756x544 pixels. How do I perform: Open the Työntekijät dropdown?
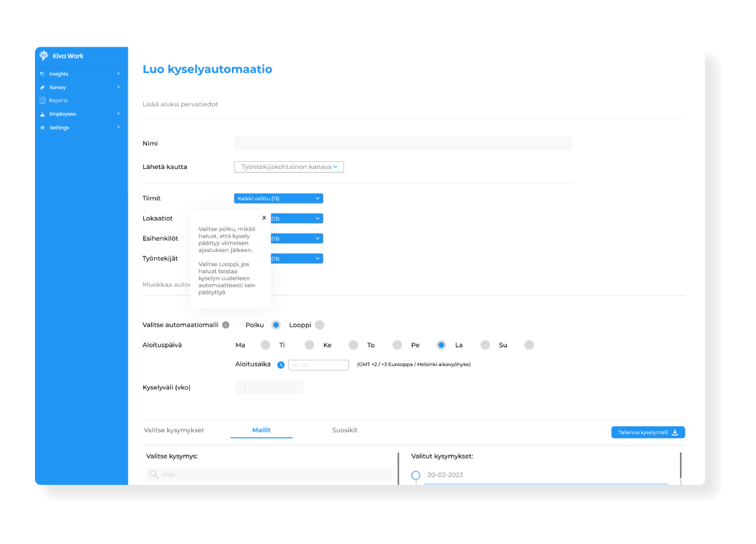point(297,259)
